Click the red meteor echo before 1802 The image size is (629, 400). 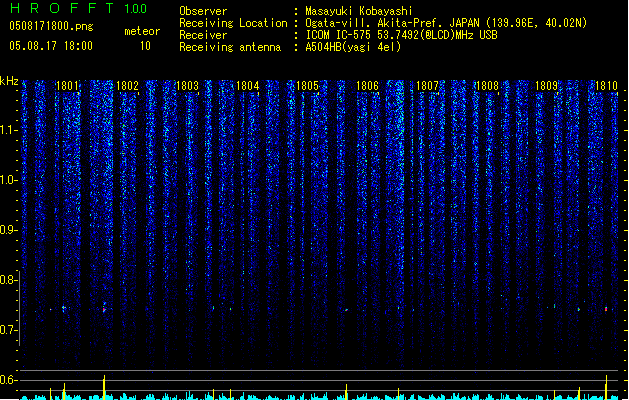pyautogui.click(x=104, y=310)
